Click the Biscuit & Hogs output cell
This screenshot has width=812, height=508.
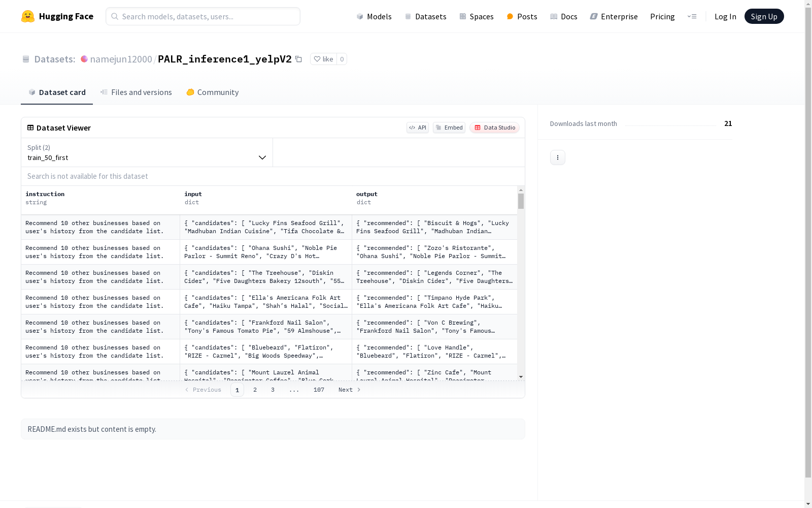434,227
